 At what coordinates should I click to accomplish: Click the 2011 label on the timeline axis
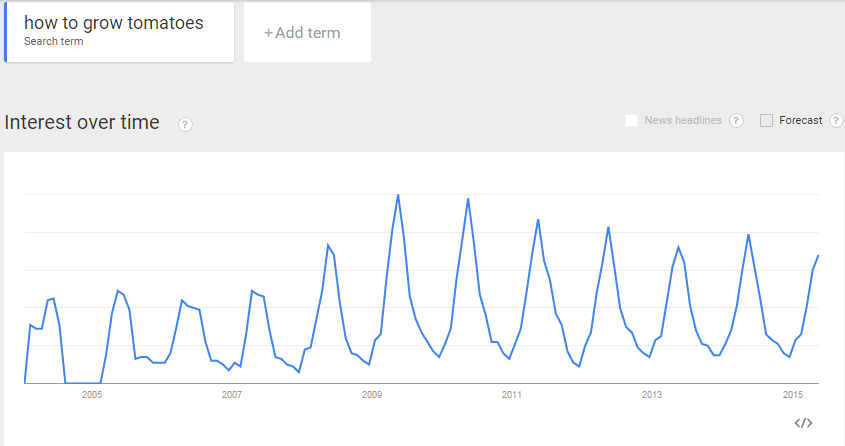coord(511,395)
